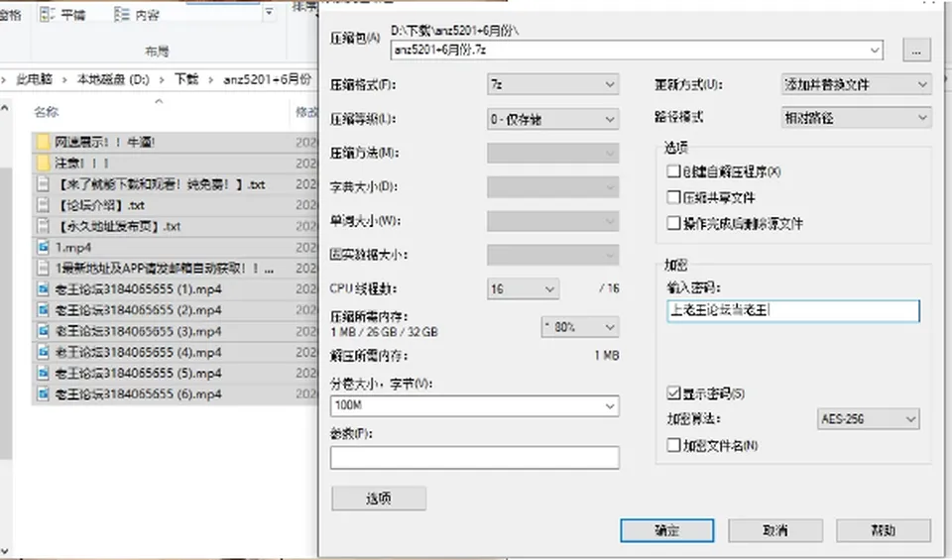The width and height of the screenshot is (952, 560).
Task: Click the 1.mp4 video file icon
Action: tap(43, 247)
